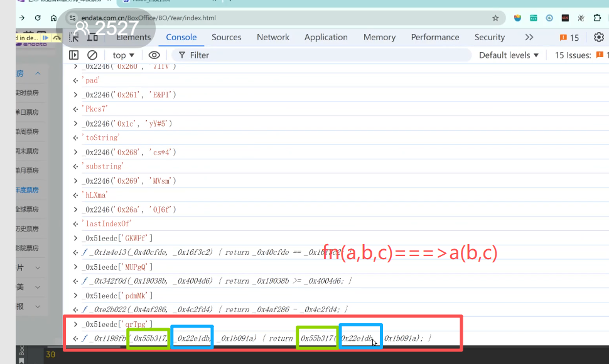Click the browser forward arrow
Screen dimensions: 609x364
click(x=22, y=18)
